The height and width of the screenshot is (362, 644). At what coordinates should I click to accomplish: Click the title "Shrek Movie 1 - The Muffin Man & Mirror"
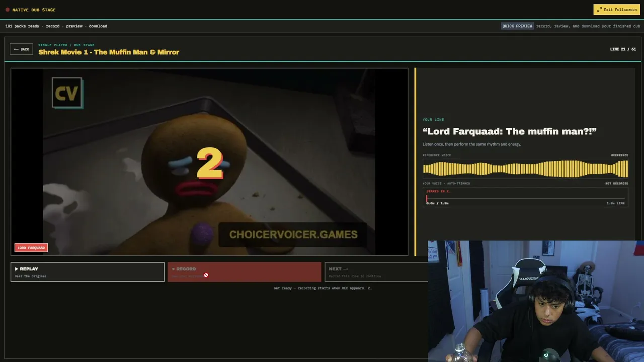click(109, 52)
